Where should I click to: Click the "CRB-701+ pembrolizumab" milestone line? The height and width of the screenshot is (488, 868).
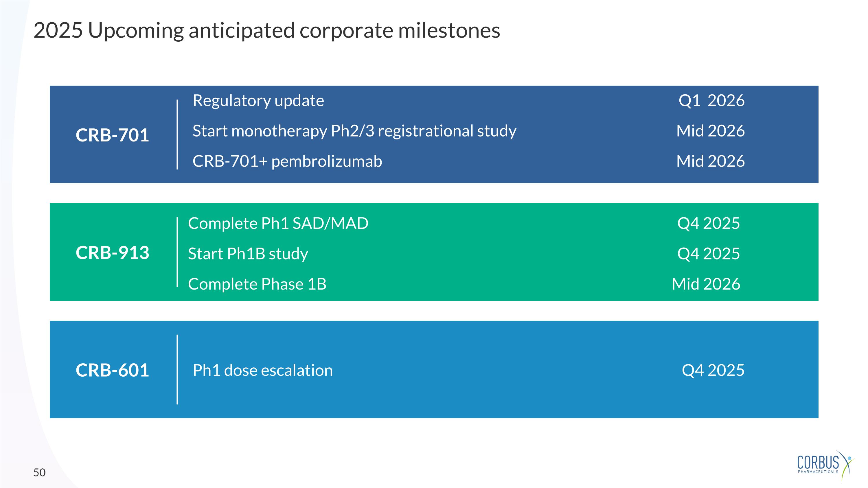(287, 161)
